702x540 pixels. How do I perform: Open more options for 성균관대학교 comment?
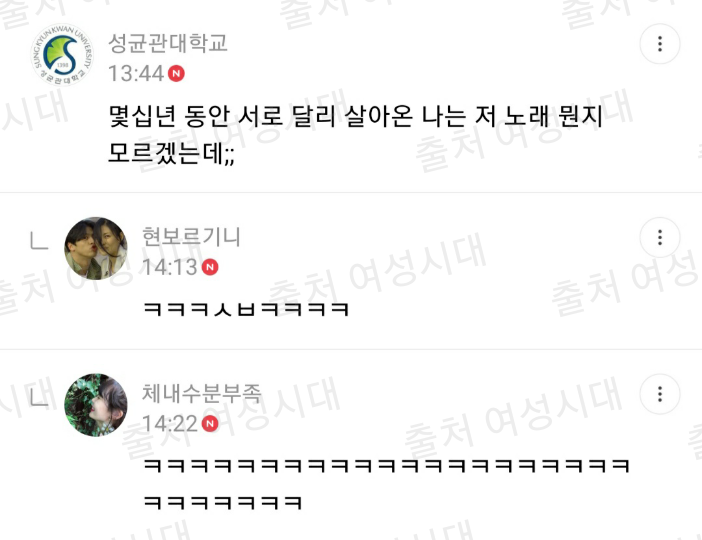click(x=660, y=44)
